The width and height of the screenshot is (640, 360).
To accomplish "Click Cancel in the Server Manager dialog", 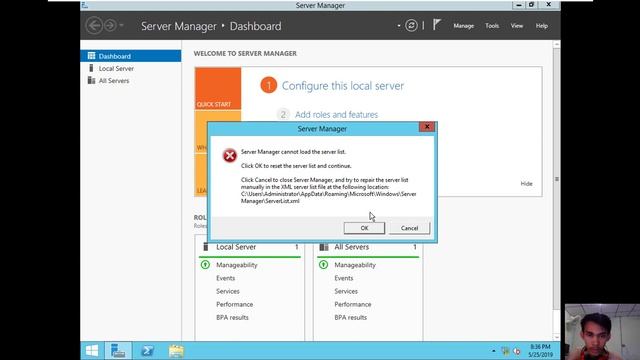I will [409, 228].
